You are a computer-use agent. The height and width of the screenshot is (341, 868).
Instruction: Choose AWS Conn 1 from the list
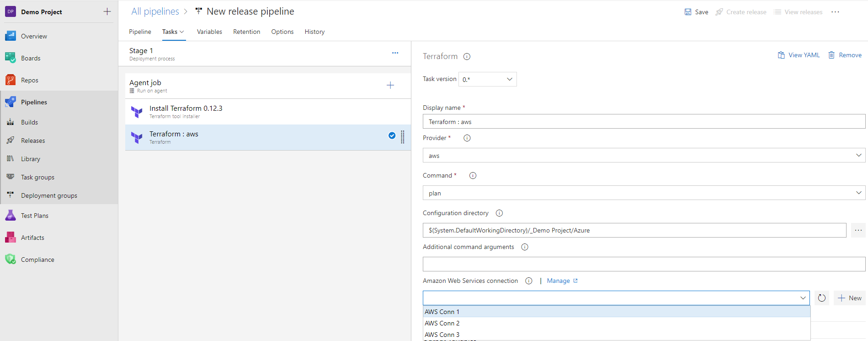[x=617, y=312]
